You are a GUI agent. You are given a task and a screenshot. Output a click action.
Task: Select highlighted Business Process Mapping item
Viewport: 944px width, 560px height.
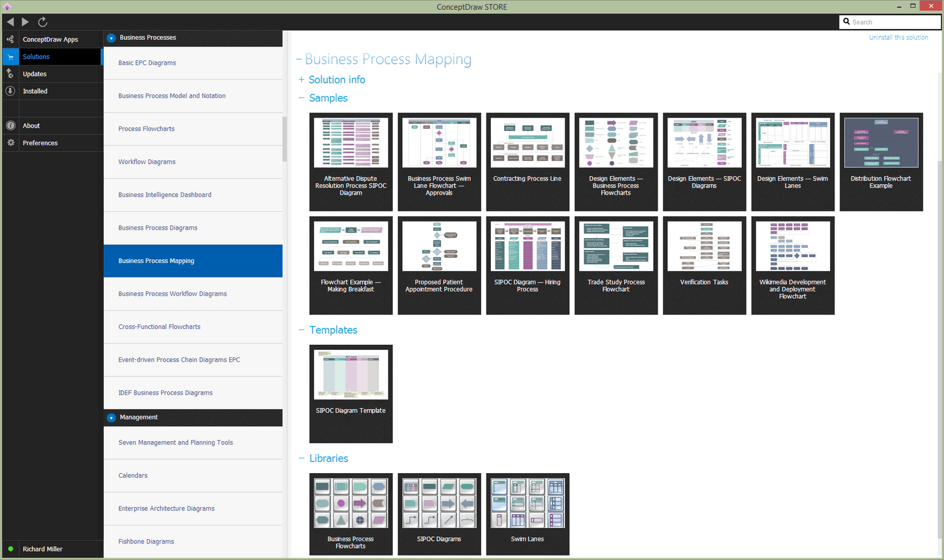click(x=193, y=261)
